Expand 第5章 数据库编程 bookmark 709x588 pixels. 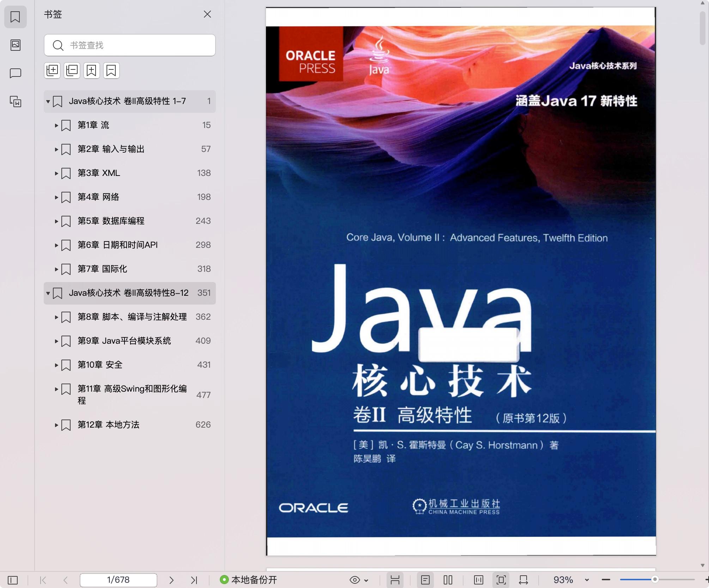coord(56,221)
